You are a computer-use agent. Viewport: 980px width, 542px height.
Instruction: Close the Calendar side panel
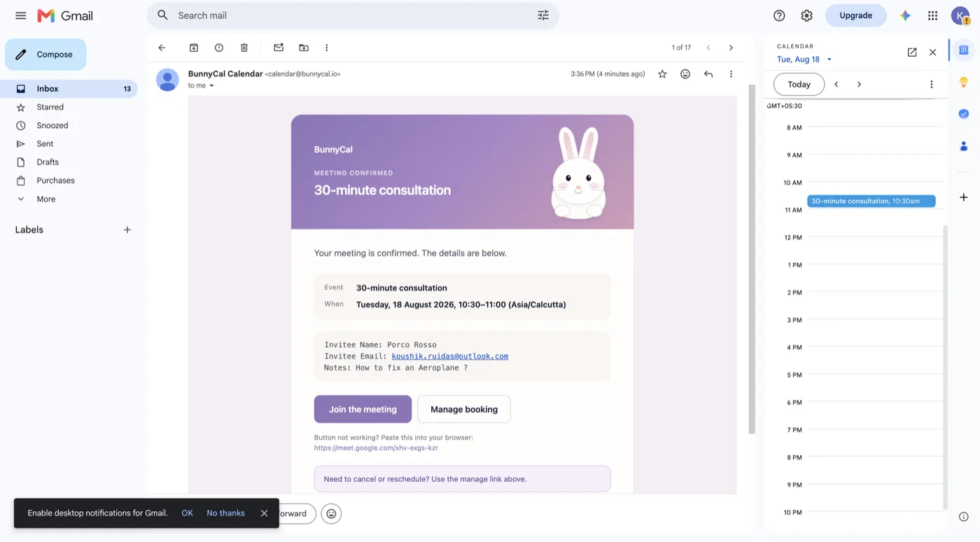pos(932,53)
